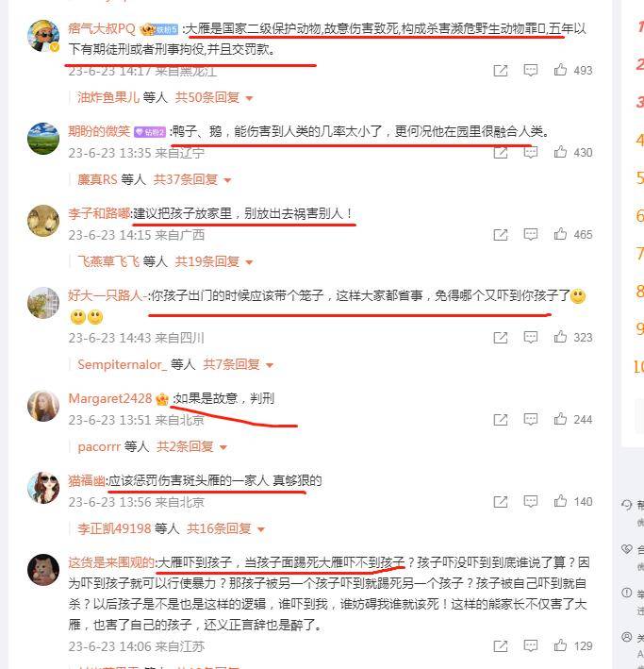644x669 pixels.
Task: Share the comment by 痞气大叔PQ
Action: pos(501,71)
